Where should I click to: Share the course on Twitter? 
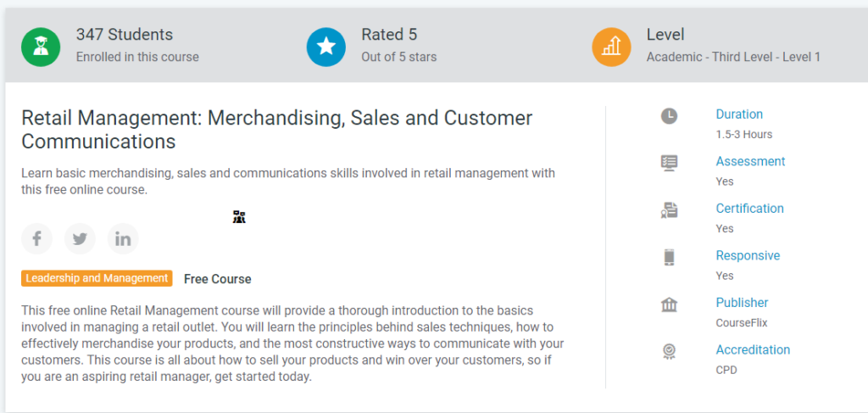coord(80,238)
